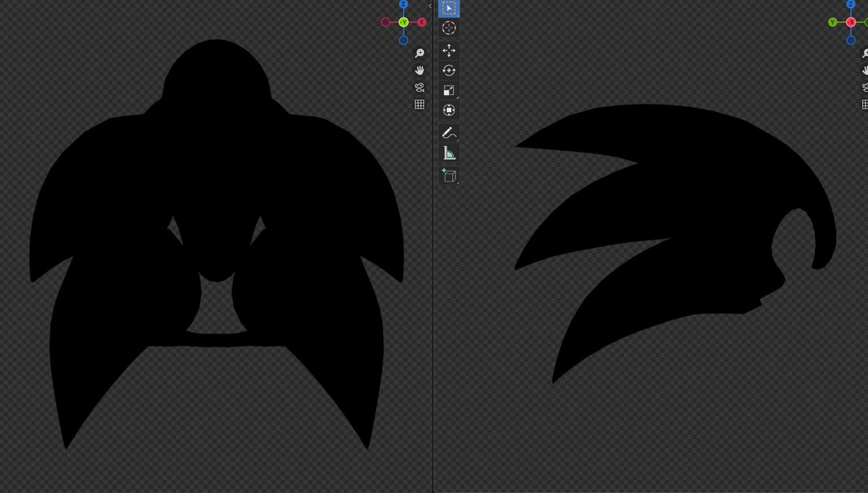The width and height of the screenshot is (868, 493).
Task: Activate the Move tool
Action: (449, 51)
